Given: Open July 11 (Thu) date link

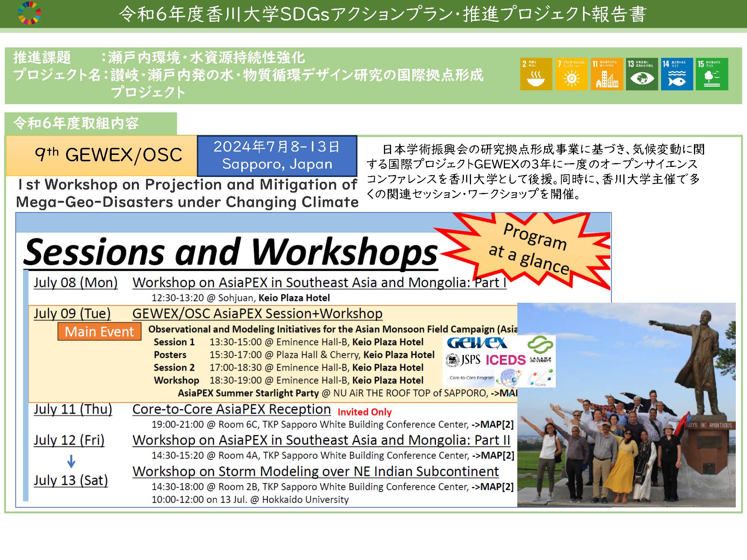Looking at the screenshot, I should (73, 410).
